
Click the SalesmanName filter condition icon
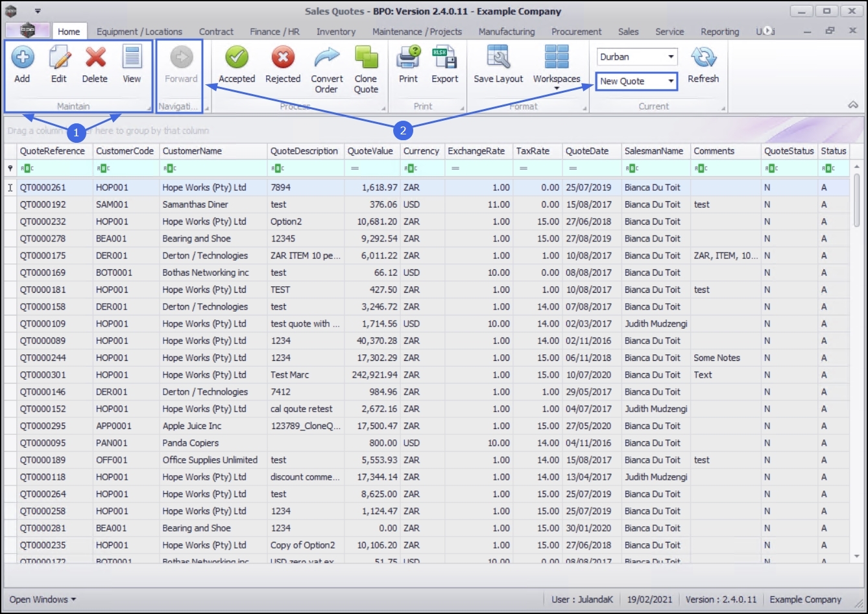point(632,169)
